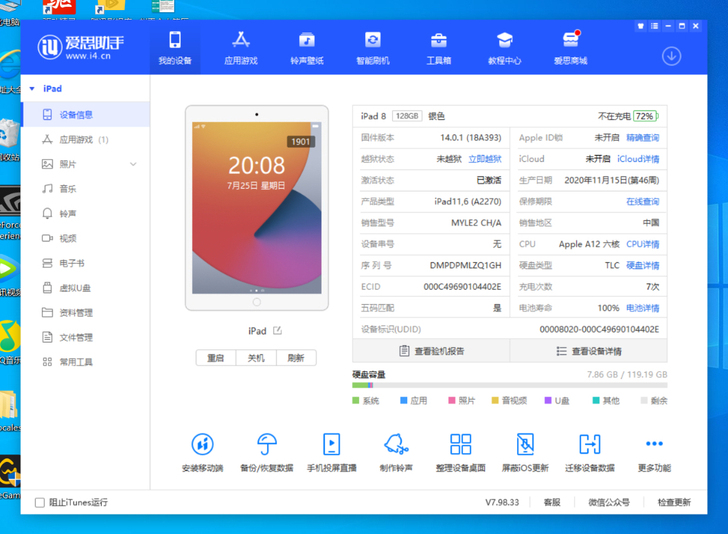
Task: Click the serial number DMPDPMLZQ1GH
Action: tap(465, 266)
